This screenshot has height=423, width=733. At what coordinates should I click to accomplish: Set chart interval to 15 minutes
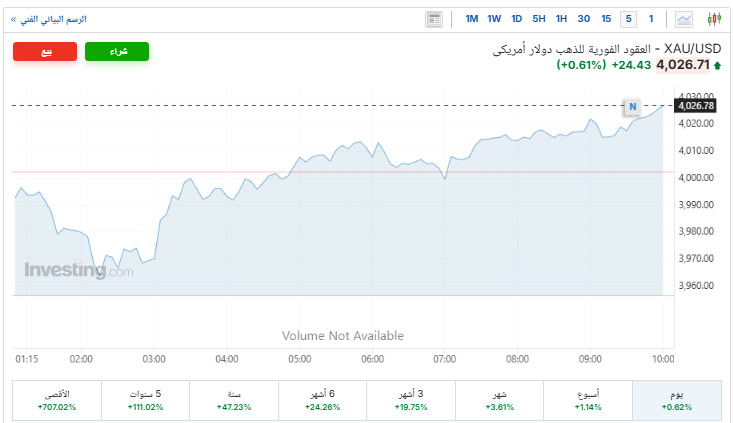606,19
